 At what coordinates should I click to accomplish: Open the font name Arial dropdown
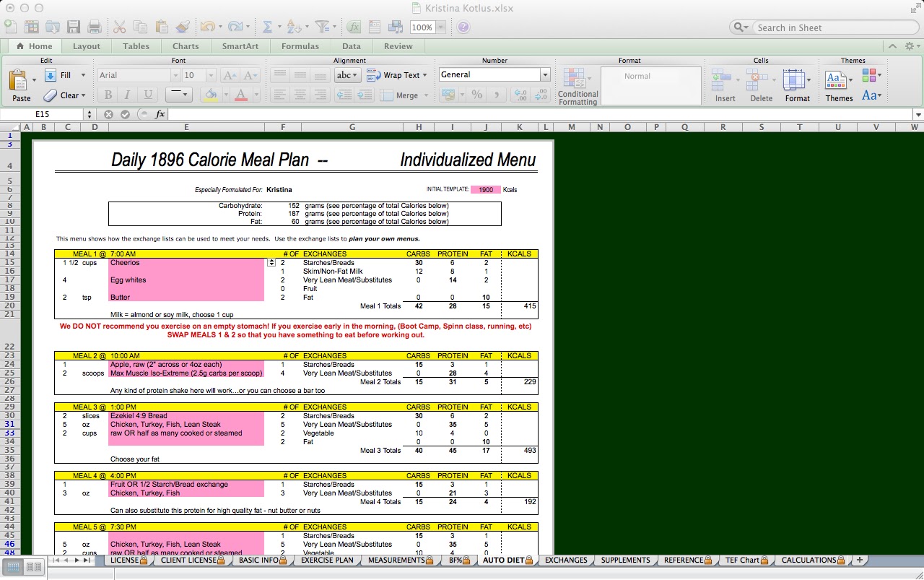(175, 75)
